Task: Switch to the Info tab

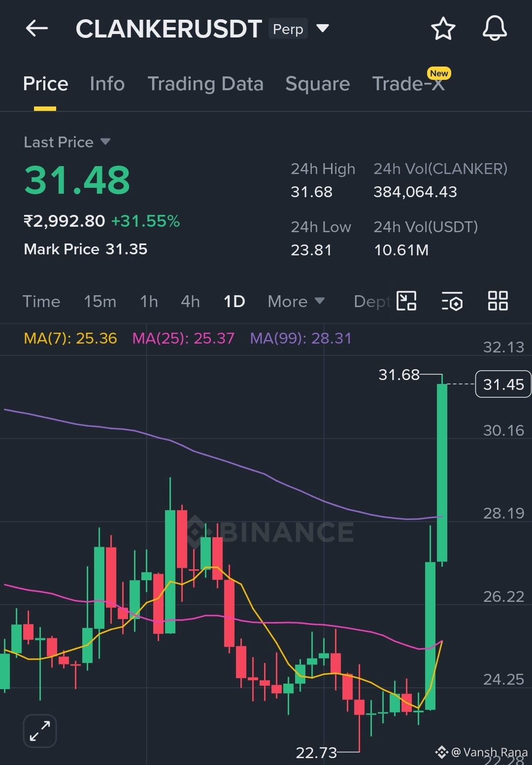Action: [x=107, y=84]
